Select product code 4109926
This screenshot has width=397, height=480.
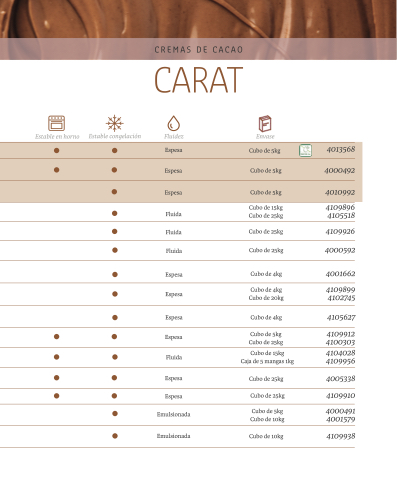click(340, 231)
